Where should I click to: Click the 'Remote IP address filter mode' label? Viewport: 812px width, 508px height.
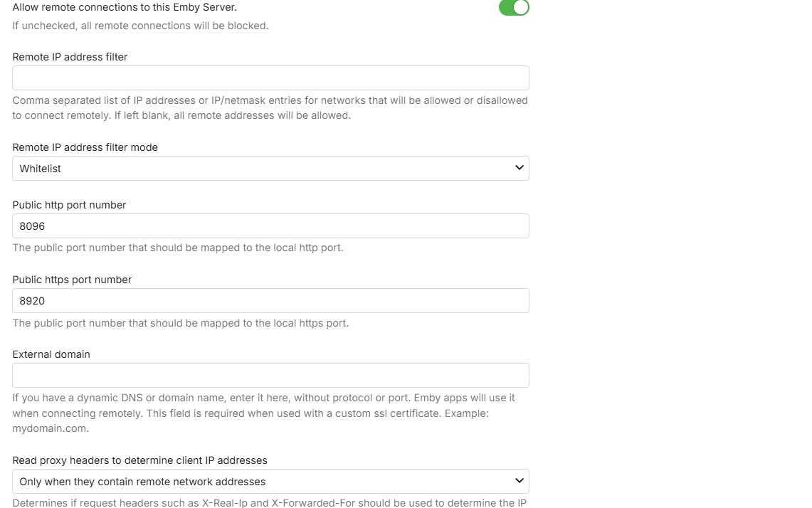(85, 147)
